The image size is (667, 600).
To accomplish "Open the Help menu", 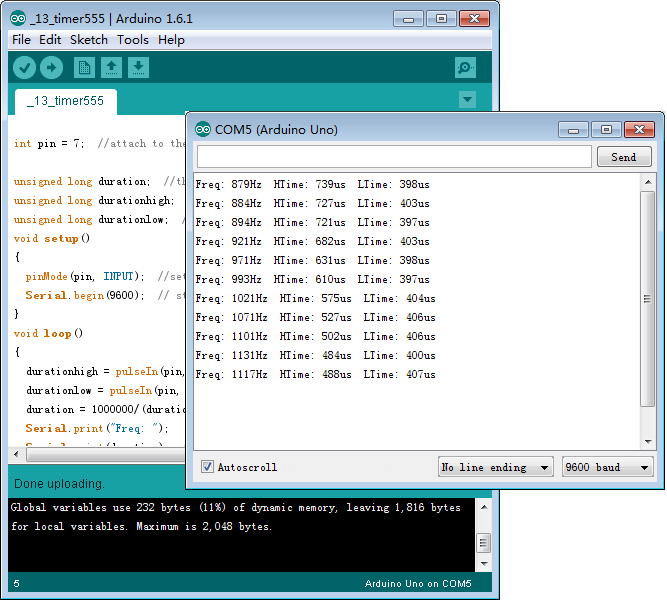I will click(x=171, y=40).
